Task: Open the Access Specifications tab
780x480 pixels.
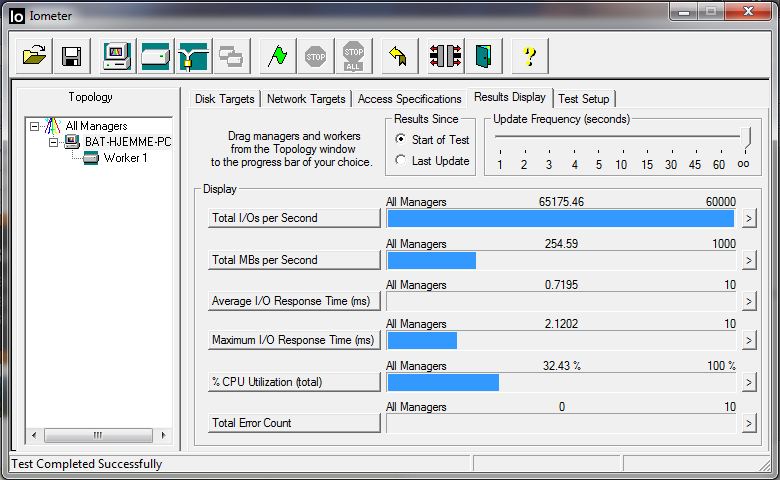Action: (409, 98)
